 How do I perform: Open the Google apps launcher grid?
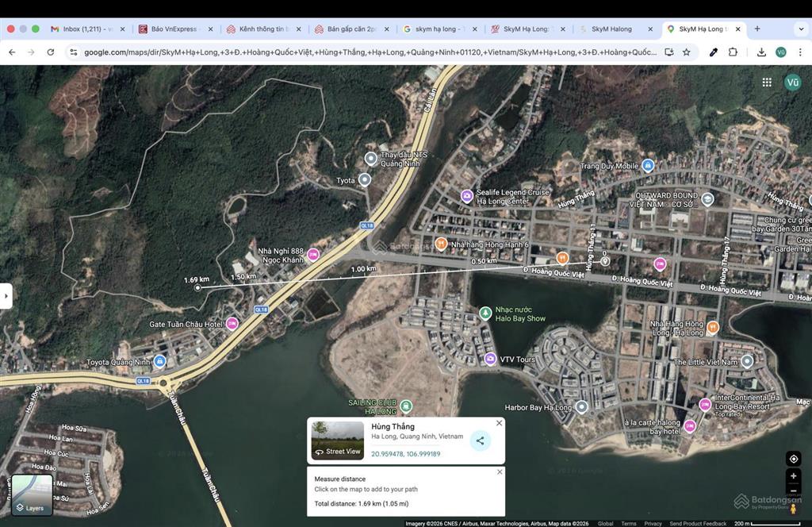pyautogui.click(x=767, y=82)
